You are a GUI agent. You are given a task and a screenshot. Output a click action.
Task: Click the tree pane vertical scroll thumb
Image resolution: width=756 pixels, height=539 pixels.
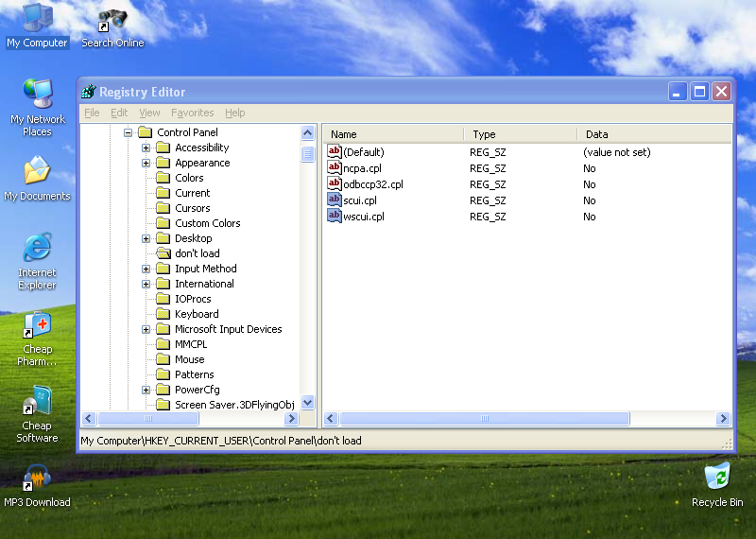[308, 154]
